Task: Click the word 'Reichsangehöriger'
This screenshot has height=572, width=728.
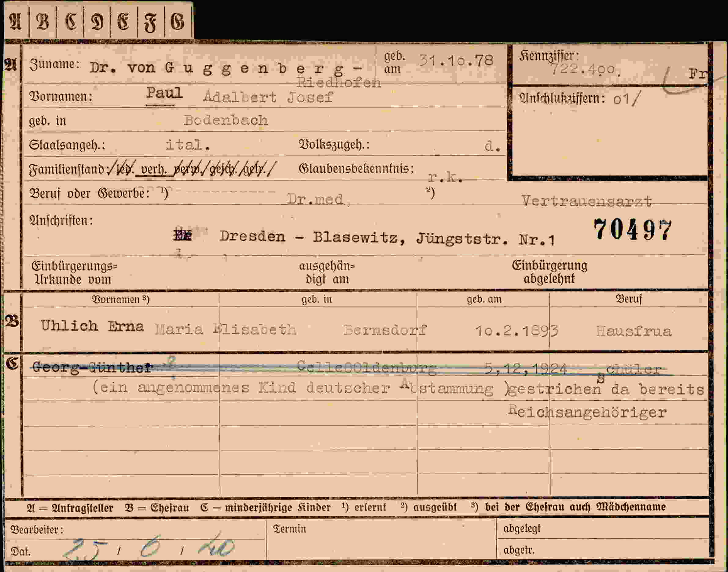Action: pyautogui.click(x=587, y=412)
